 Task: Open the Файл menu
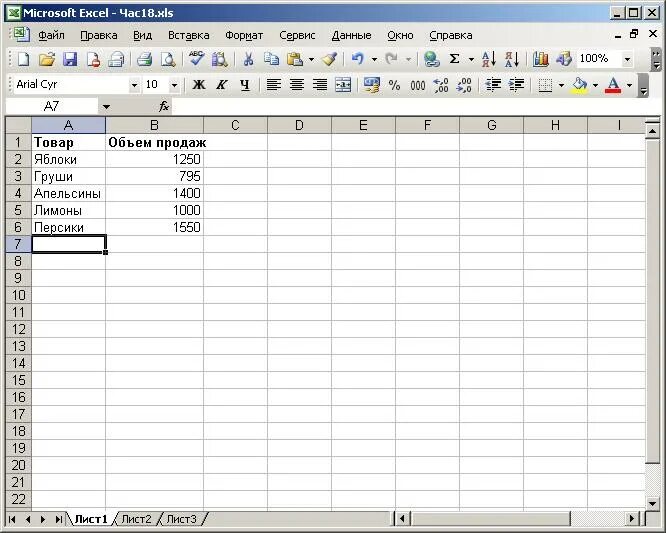[51, 35]
